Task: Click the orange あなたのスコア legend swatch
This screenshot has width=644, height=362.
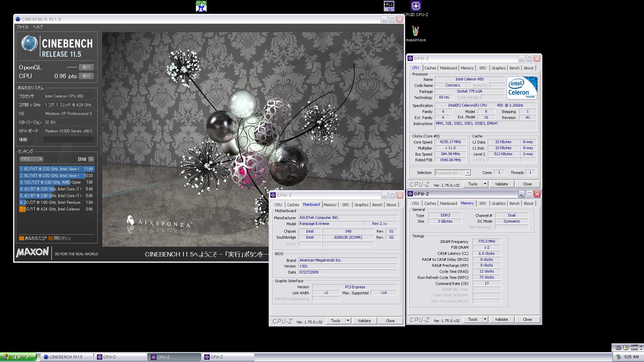Action: (21, 238)
